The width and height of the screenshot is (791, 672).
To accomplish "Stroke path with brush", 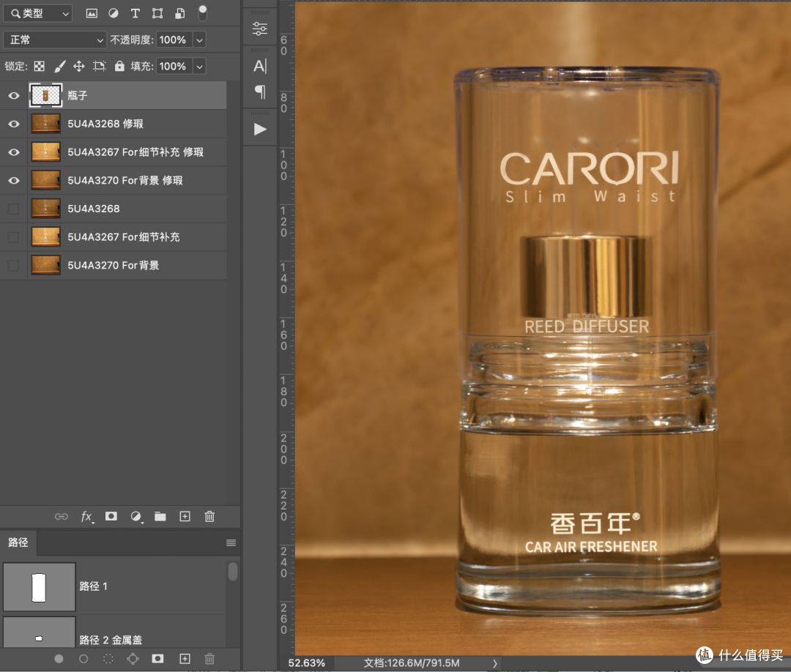I will (83, 659).
